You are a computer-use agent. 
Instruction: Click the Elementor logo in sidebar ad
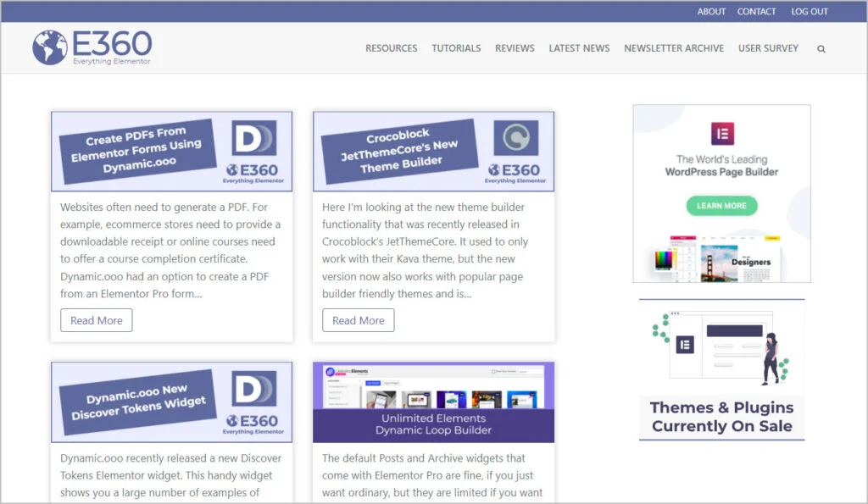pyautogui.click(x=722, y=134)
